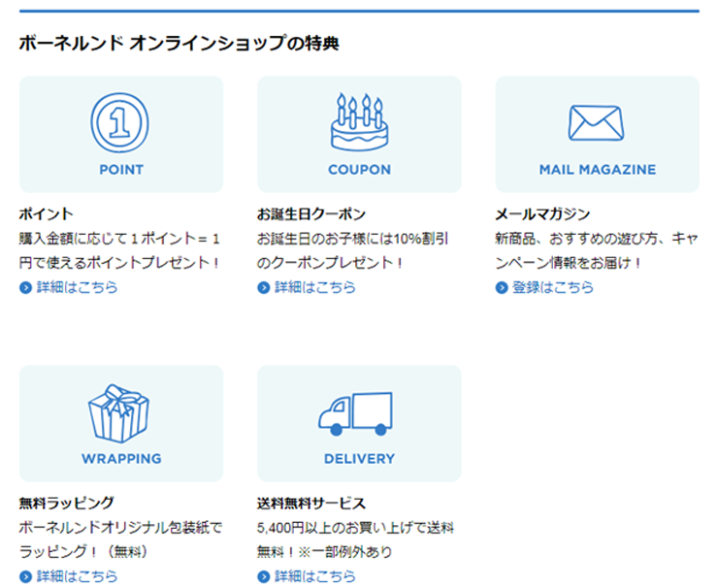The width and height of the screenshot is (718, 588).
Task: Click the birthday cake COUPON icon
Action: [359, 121]
